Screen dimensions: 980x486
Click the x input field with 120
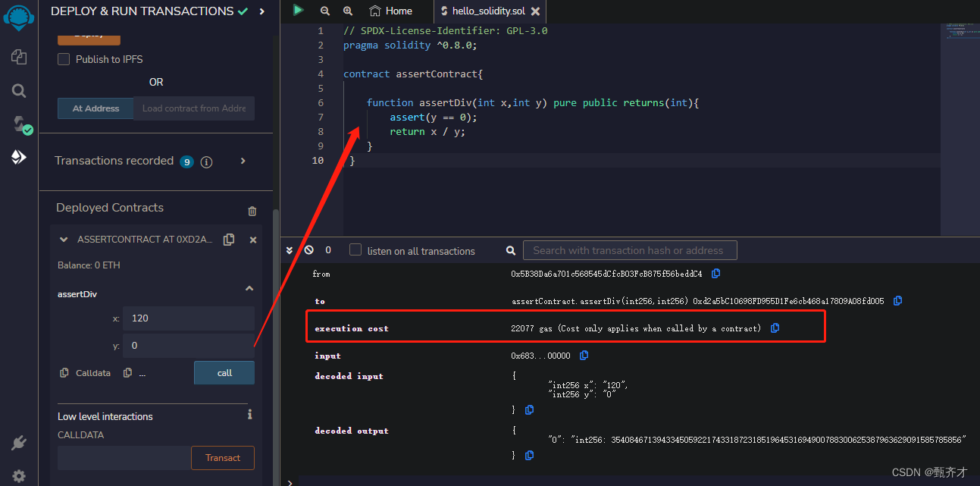189,318
